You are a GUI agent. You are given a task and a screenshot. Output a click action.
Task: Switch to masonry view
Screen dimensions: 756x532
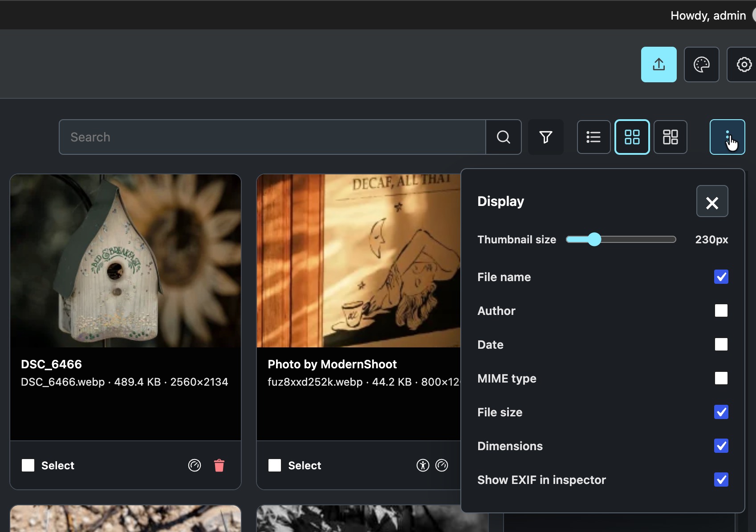pyautogui.click(x=670, y=137)
